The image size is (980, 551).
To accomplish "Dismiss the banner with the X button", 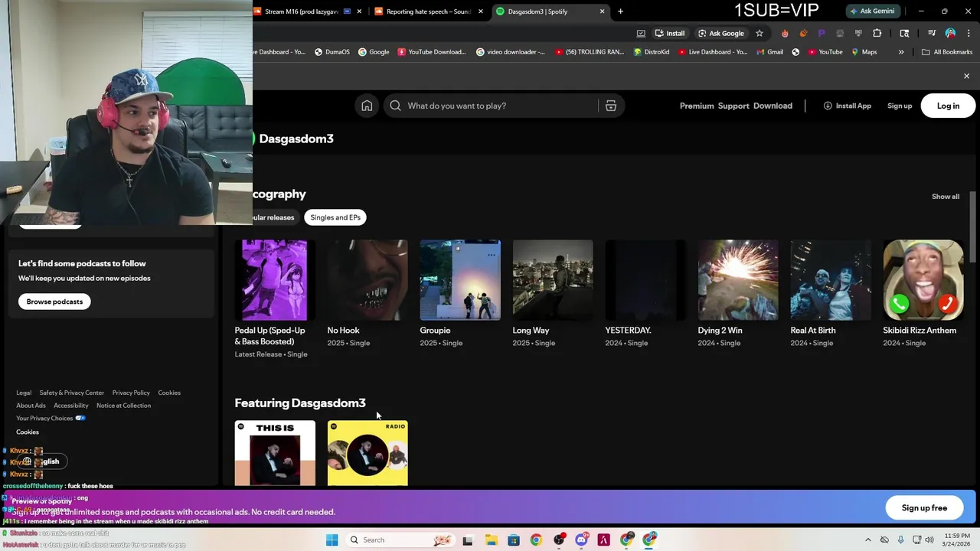I will click(966, 76).
